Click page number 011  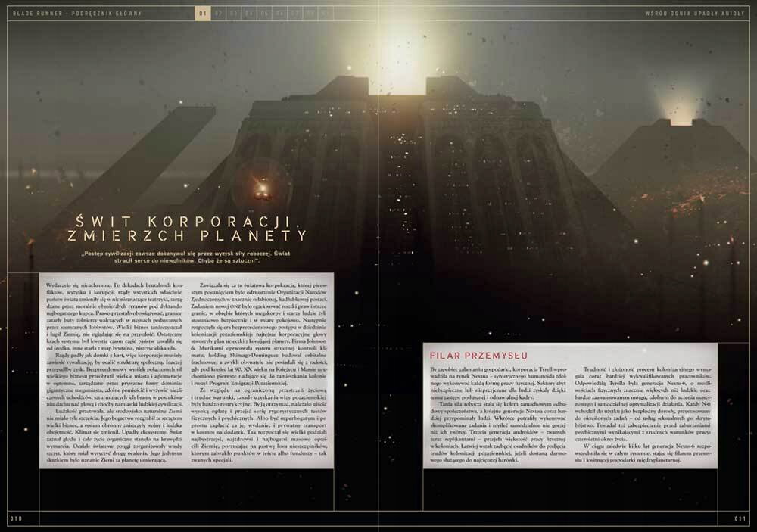(x=740, y=518)
